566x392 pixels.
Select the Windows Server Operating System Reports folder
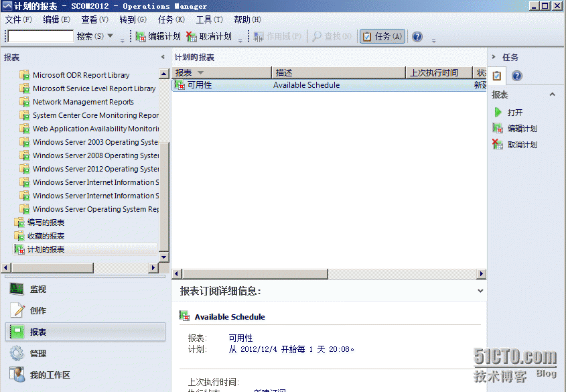coord(96,209)
